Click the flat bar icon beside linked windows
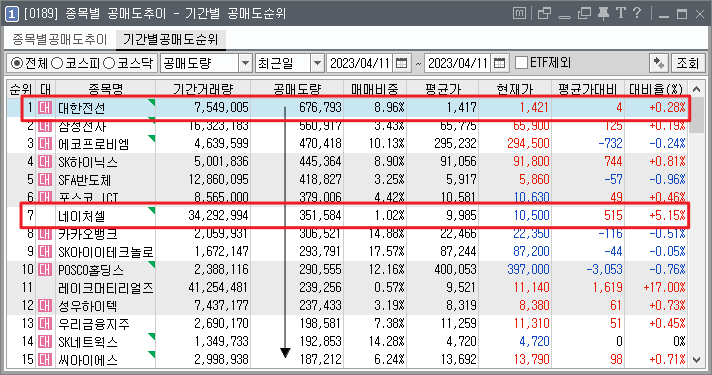Image resolution: width=712 pixels, height=375 pixels. coord(564,17)
